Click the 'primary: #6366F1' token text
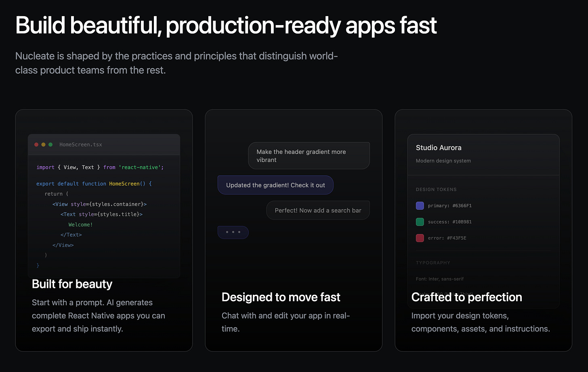The image size is (588, 372). click(450, 205)
